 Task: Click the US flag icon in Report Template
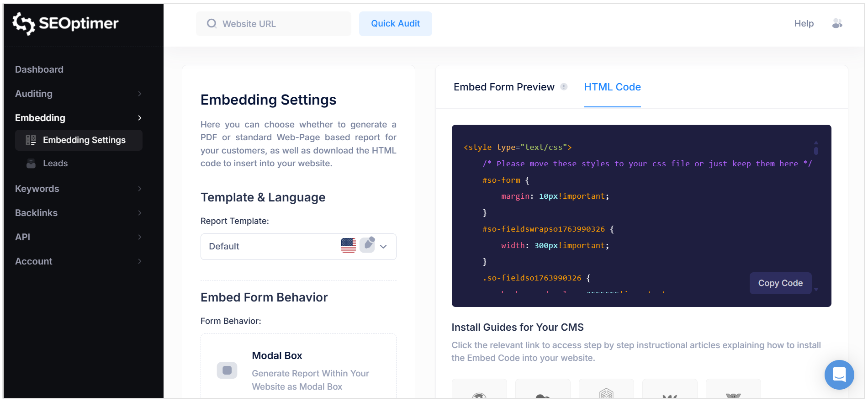[349, 245]
